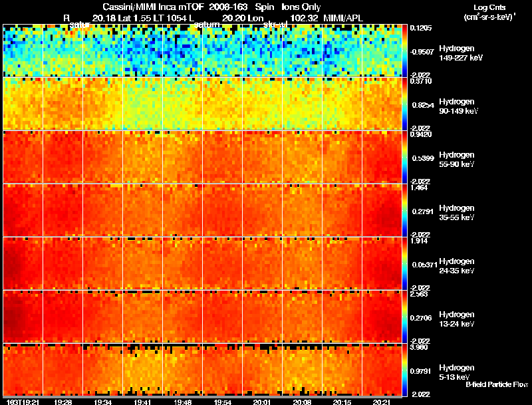Click the '2.563' colorbar value
Screen dimensions: 532x405
click(x=419, y=294)
